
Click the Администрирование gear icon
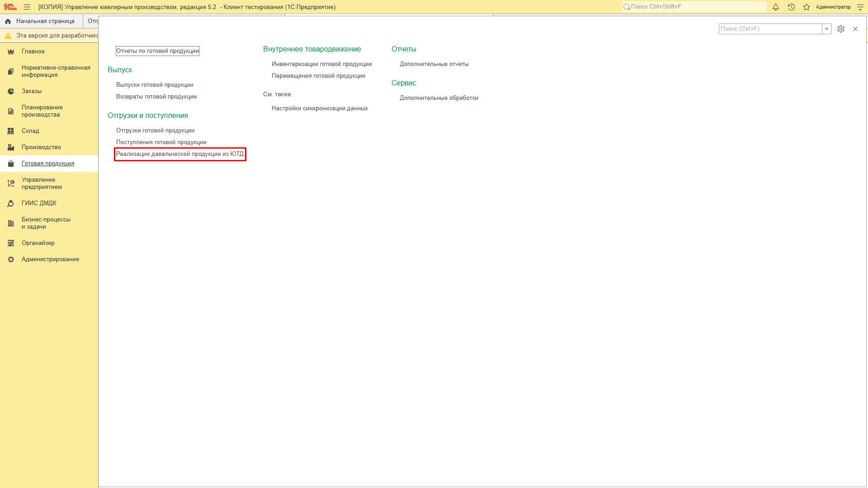pos(11,259)
